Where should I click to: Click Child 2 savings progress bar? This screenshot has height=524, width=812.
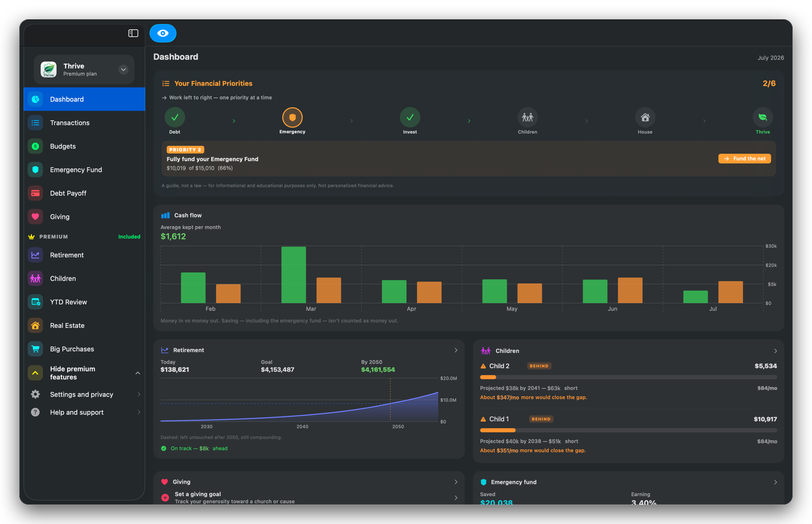[628, 377]
